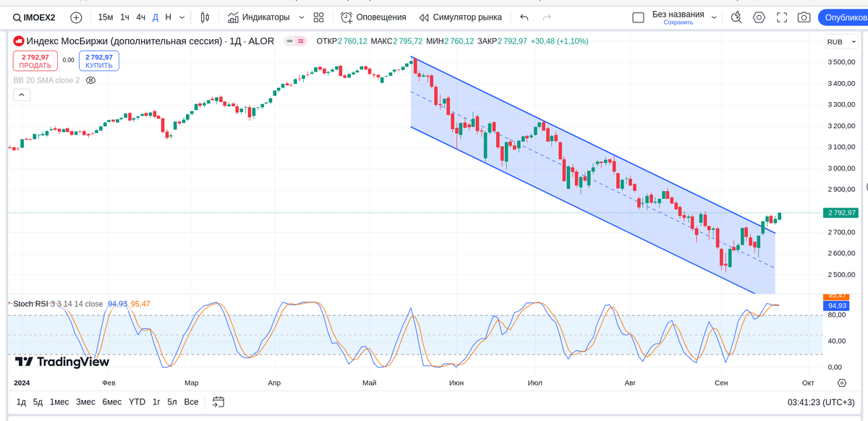Take a chart snapshot with camera icon

click(804, 17)
